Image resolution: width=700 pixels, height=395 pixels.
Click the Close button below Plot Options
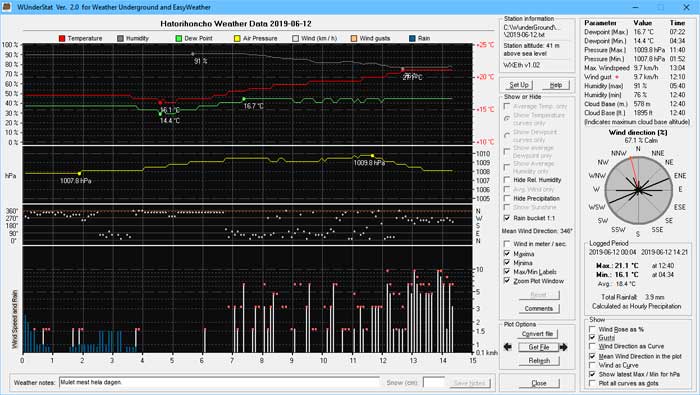coord(539,383)
